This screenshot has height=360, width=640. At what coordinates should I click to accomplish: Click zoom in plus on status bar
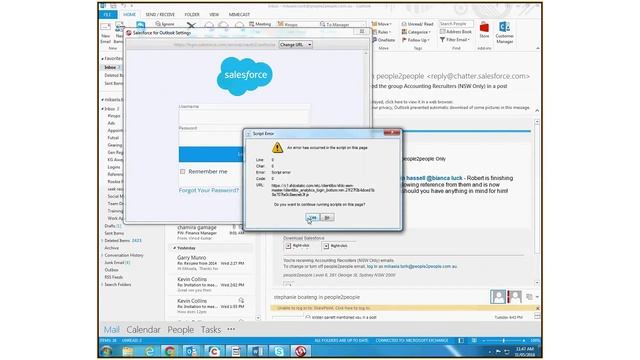(524, 340)
